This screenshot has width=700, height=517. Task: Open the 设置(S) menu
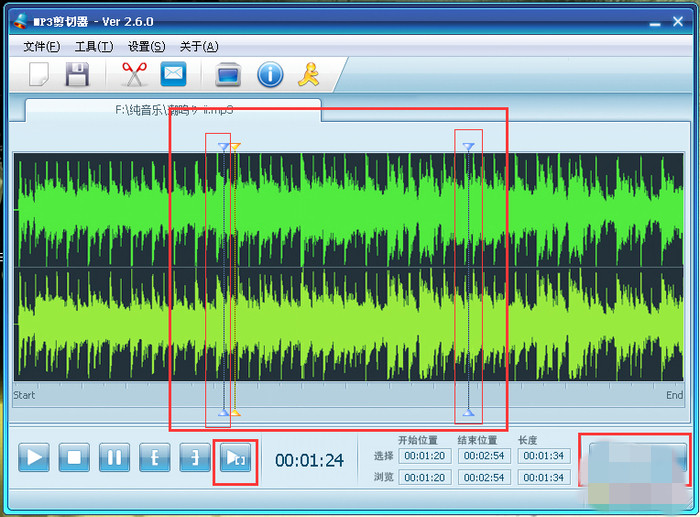pos(146,46)
